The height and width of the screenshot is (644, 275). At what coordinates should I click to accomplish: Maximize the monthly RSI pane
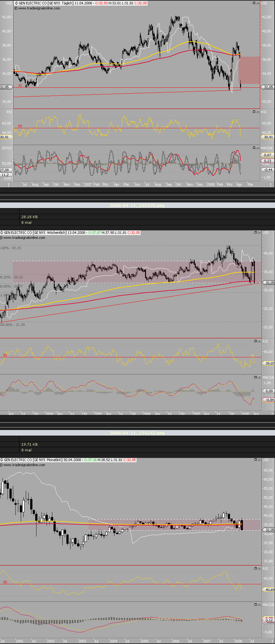(x=255, y=568)
